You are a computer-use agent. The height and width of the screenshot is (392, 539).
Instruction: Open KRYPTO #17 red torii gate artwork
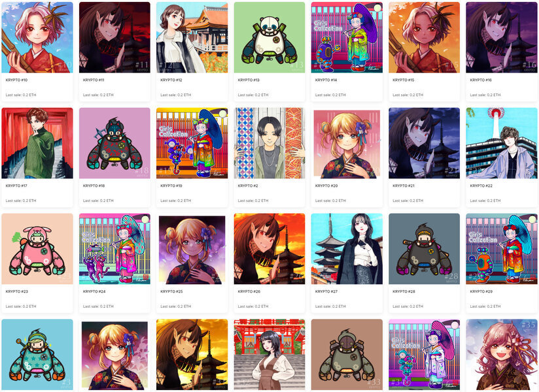point(37,143)
